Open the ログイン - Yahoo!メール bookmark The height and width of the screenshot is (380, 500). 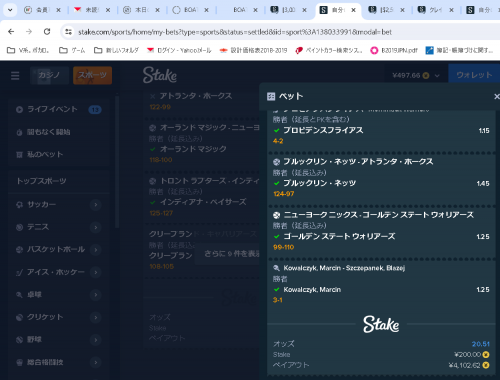(179, 50)
